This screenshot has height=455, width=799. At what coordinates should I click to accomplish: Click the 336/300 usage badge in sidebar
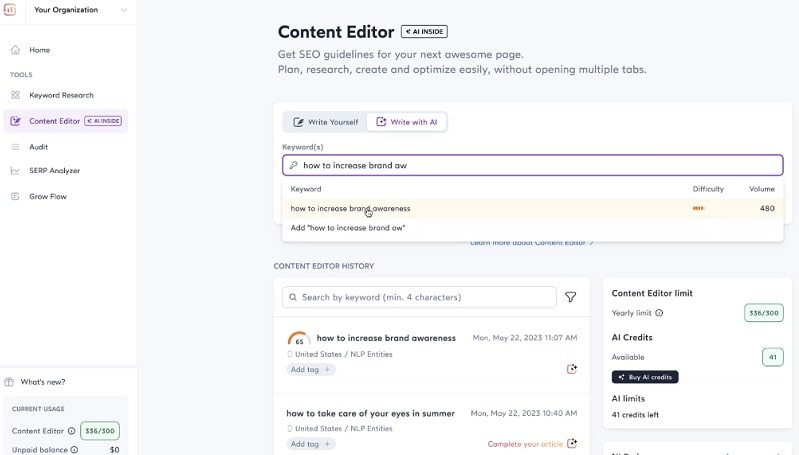100,431
